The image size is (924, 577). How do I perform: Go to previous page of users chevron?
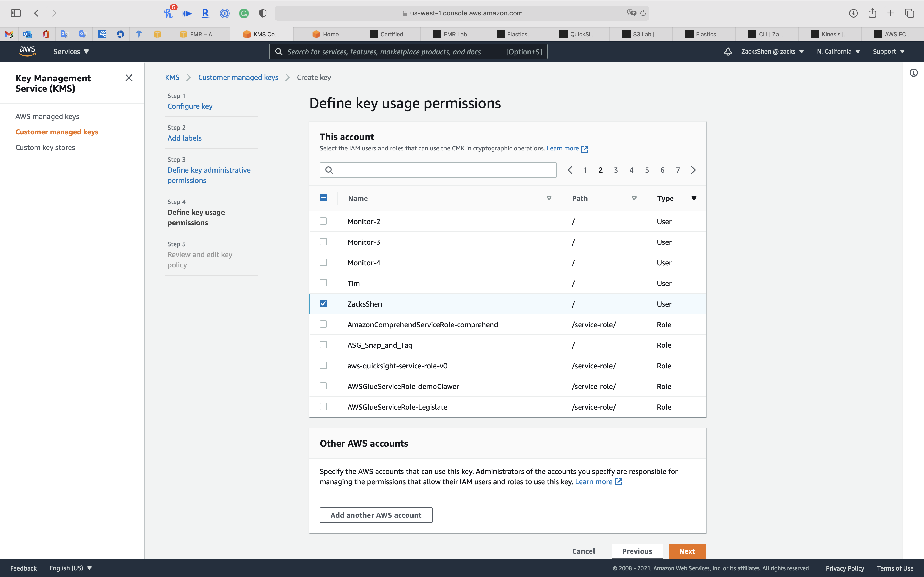[x=570, y=170]
